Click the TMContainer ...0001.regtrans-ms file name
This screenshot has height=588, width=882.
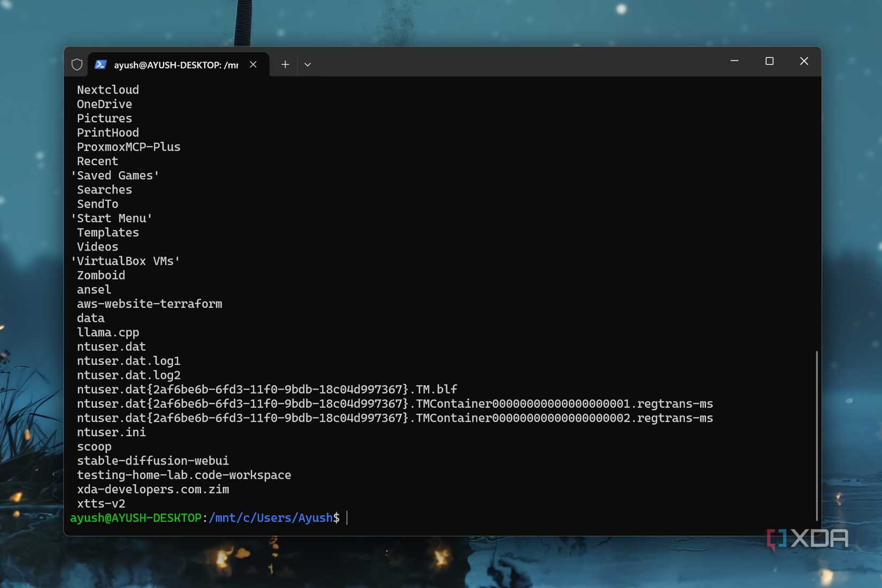click(395, 404)
